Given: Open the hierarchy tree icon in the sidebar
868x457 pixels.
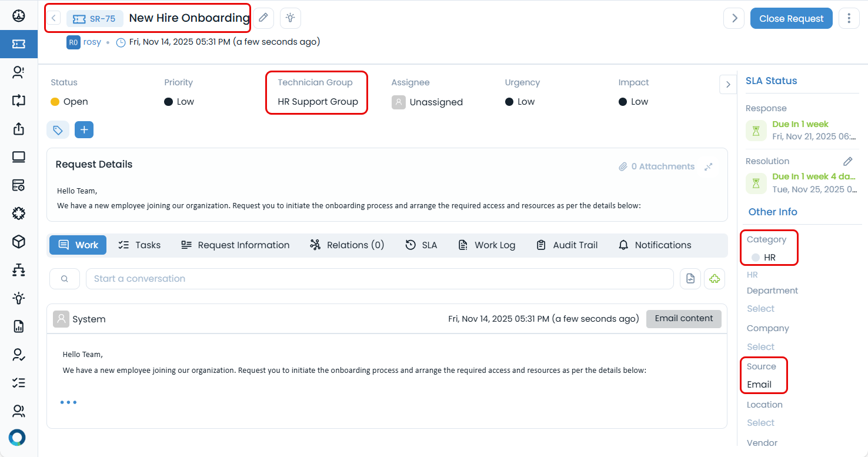Looking at the screenshot, I should tap(19, 270).
